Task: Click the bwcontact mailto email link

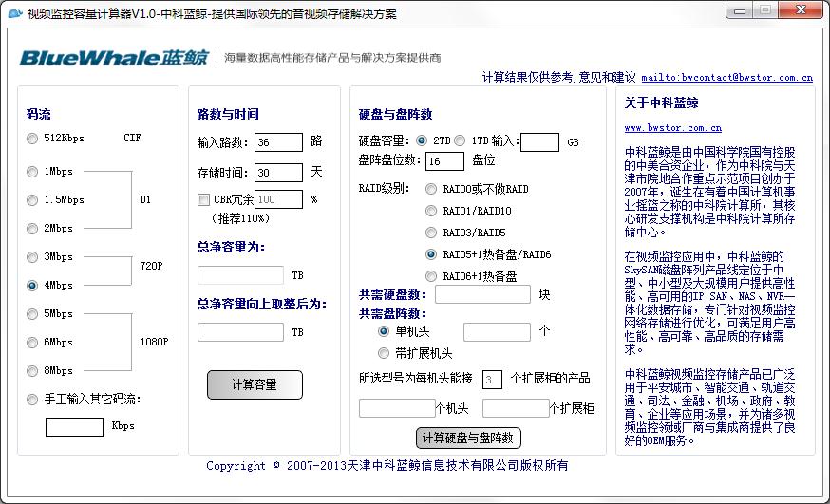Action: coord(726,78)
